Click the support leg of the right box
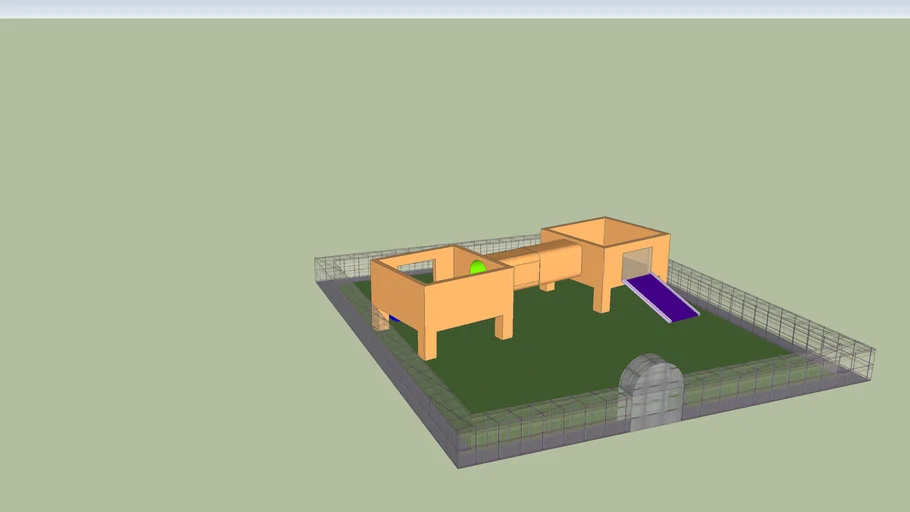This screenshot has width=910, height=512. click(x=601, y=299)
